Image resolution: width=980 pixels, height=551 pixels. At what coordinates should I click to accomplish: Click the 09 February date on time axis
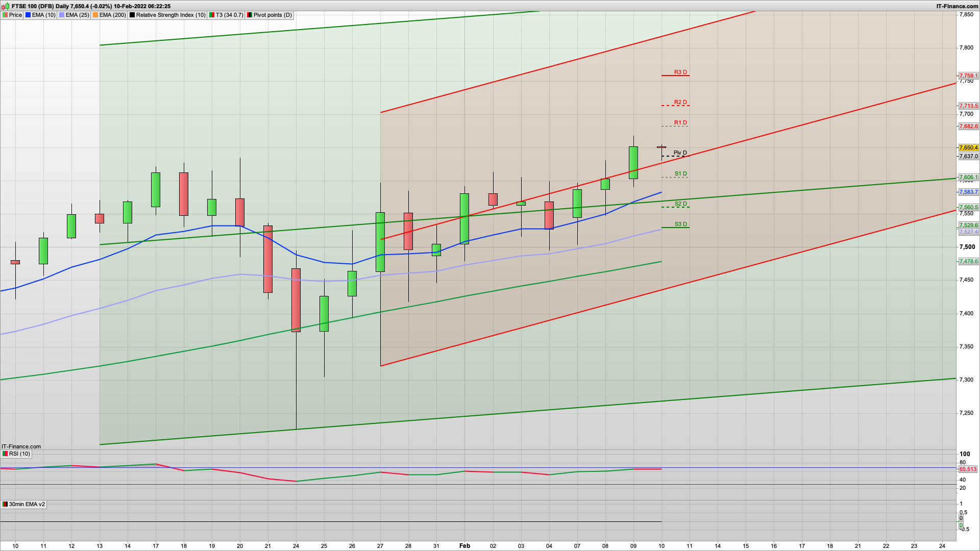click(633, 546)
